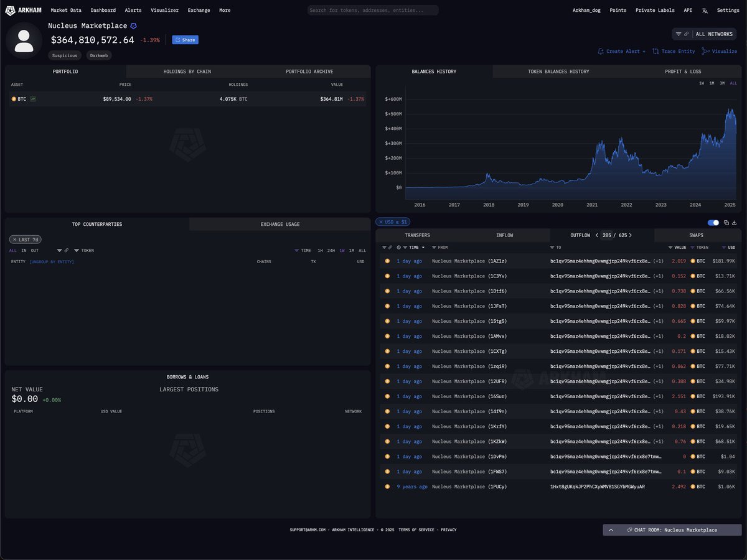Click the Darkweb tag
Screen dimensions: 747x560
click(99, 55)
